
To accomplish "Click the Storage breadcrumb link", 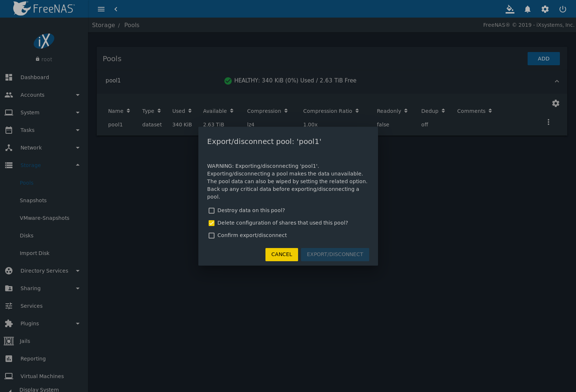I will pos(103,25).
